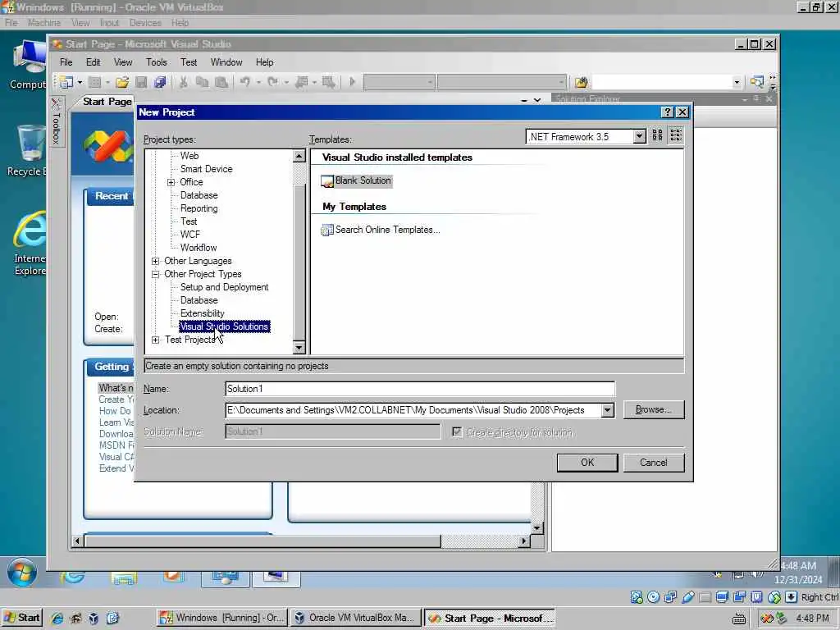The image size is (840, 630).
Task: Select the Extensibility project type
Action: click(x=203, y=313)
